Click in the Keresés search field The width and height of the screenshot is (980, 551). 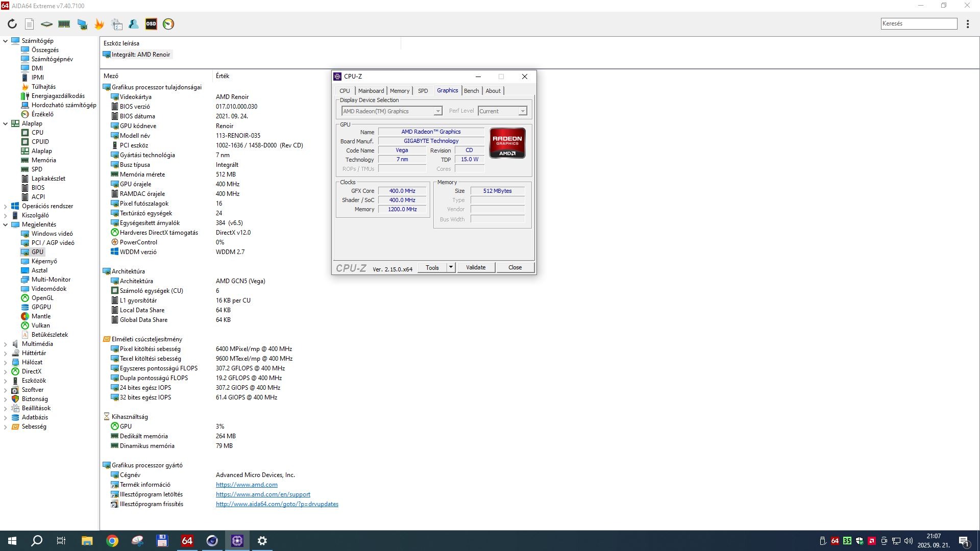[919, 23]
